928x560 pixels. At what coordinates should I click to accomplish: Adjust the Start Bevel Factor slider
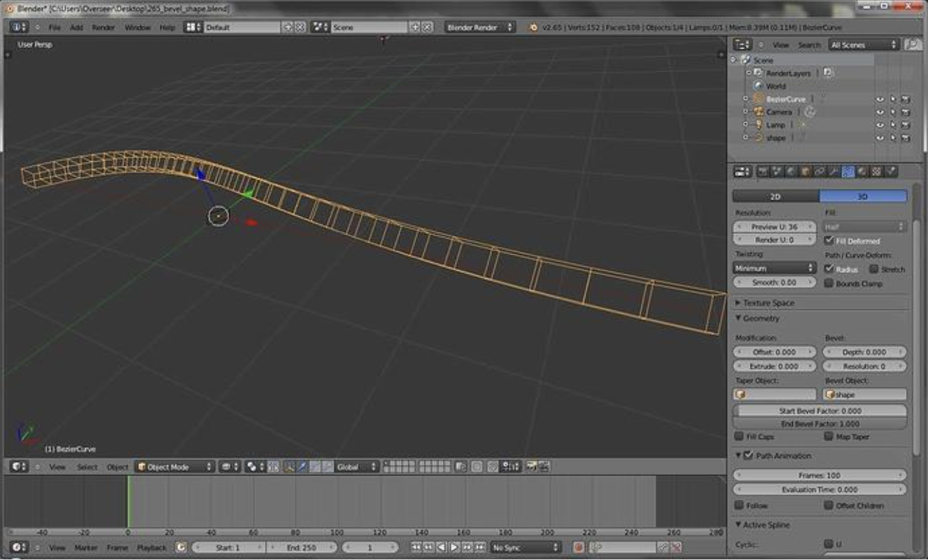[x=819, y=411]
